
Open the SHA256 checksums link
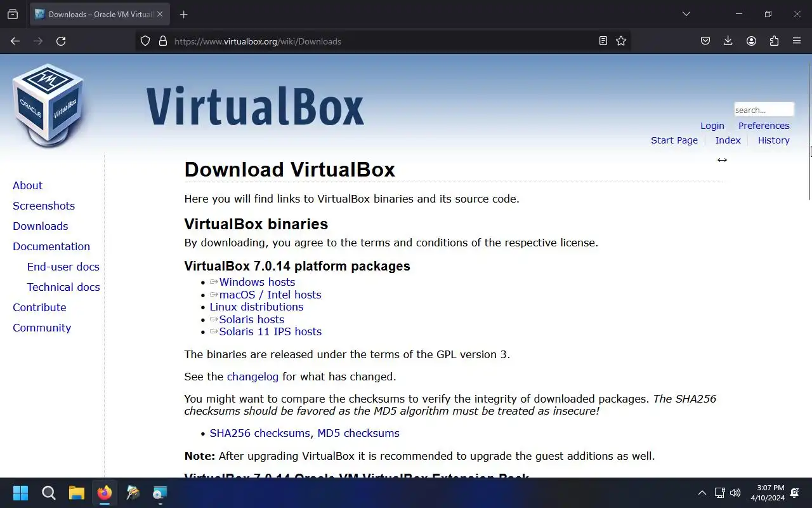click(260, 433)
